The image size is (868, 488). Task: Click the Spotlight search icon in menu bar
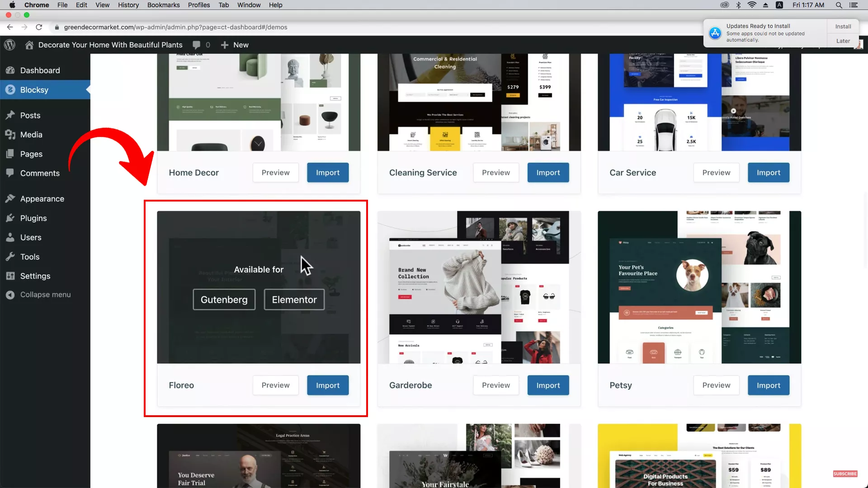(x=839, y=5)
